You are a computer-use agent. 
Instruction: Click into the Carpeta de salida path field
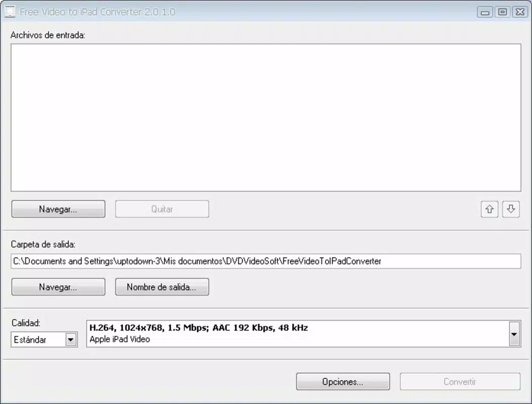tap(266, 261)
